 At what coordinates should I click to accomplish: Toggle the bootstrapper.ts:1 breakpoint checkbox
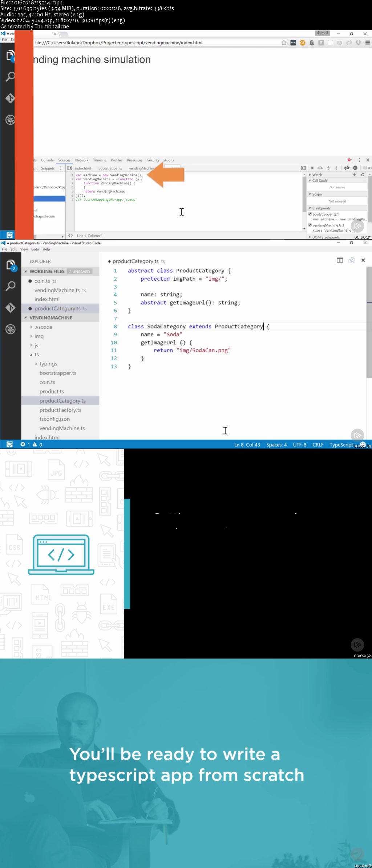pyautogui.click(x=310, y=214)
